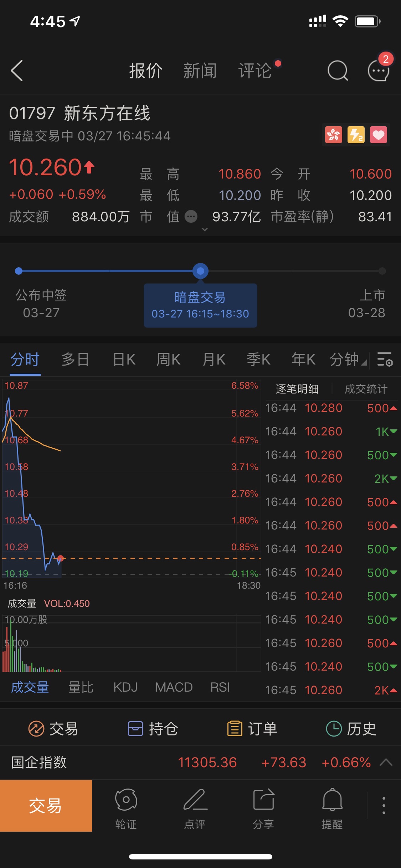Select the 报价 tab
The width and height of the screenshot is (401, 868).
pyautogui.click(x=145, y=71)
